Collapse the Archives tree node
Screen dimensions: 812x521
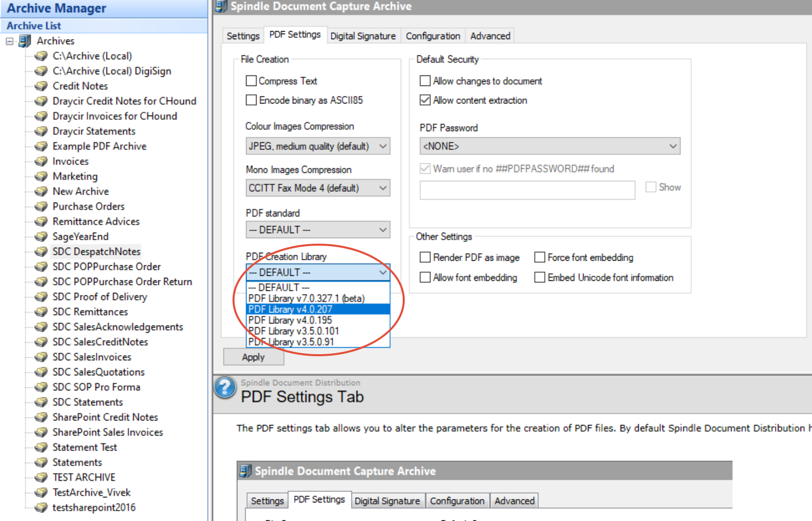click(10, 41)
